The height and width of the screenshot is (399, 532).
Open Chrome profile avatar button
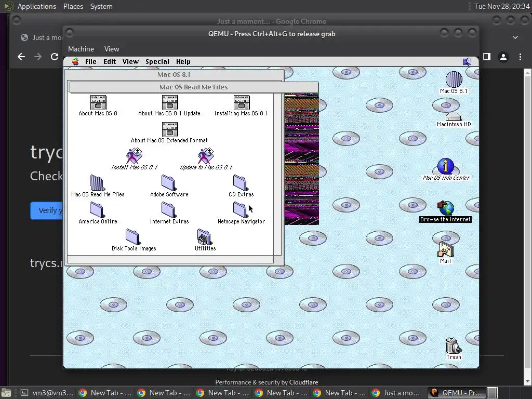(503, 57)
